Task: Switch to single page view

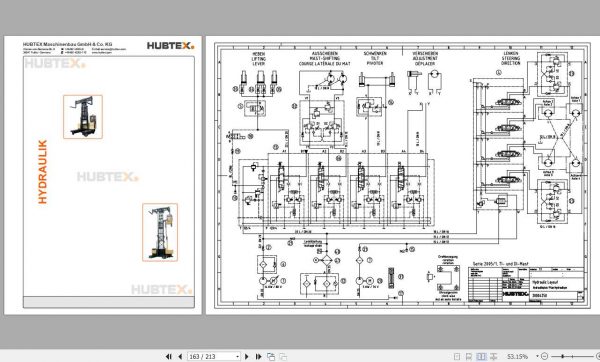Action: pyautogui.click(x=457, y=357)
